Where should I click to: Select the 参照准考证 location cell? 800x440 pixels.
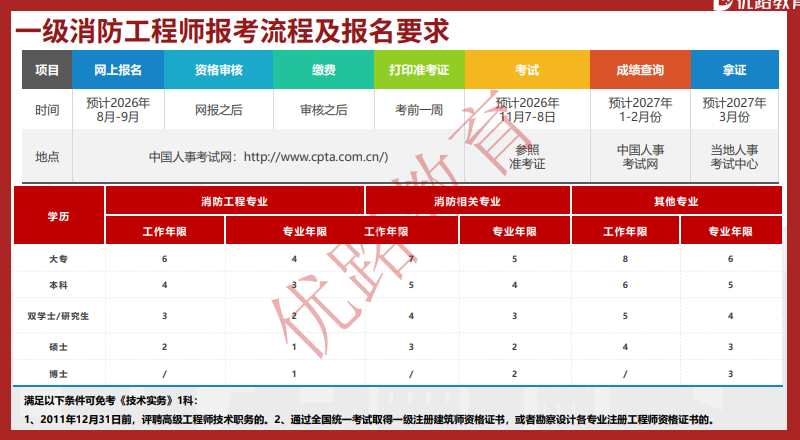(527, 157)
